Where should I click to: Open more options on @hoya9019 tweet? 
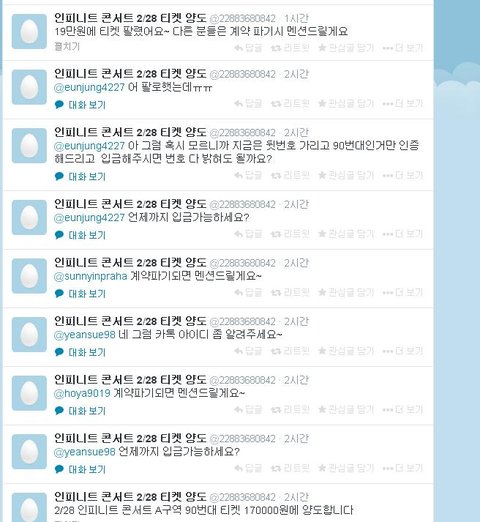pyautogui.click(x=402, y=409)
